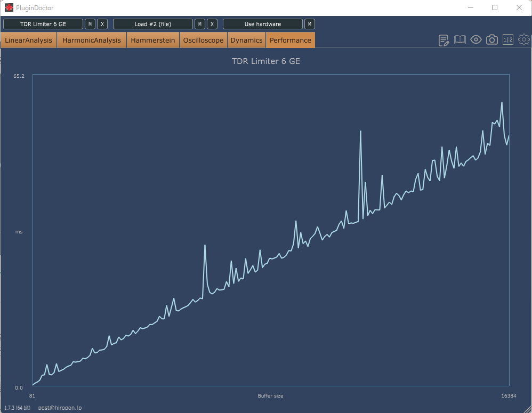Click M button beside Load #2 slot
532x413 pixels.
coord(200,24)
